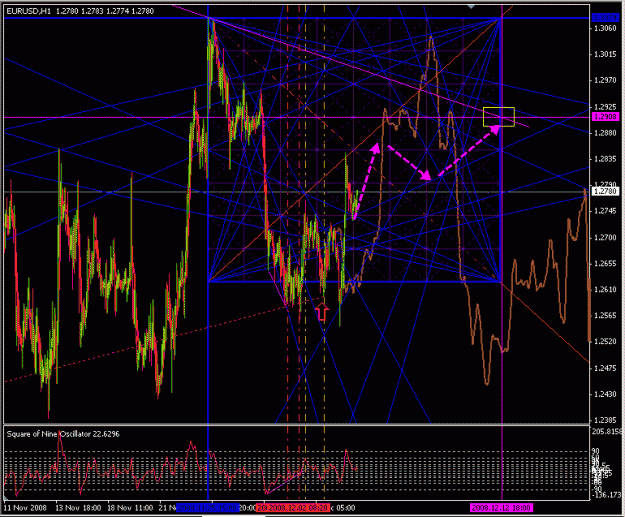Click the 1.2745 price axis label
Image resolution: width=625 pixels, height=517 pixels.
605,211
